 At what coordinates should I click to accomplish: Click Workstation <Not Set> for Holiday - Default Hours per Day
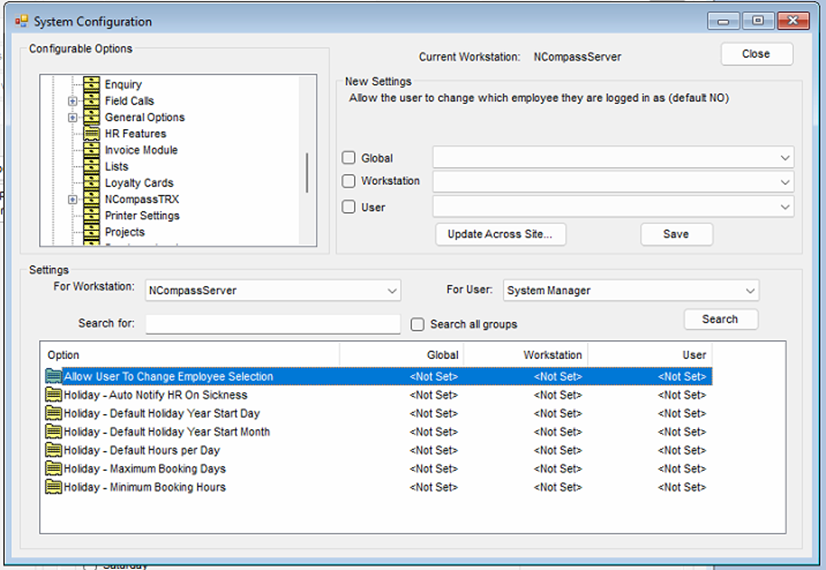click(558, 450)
